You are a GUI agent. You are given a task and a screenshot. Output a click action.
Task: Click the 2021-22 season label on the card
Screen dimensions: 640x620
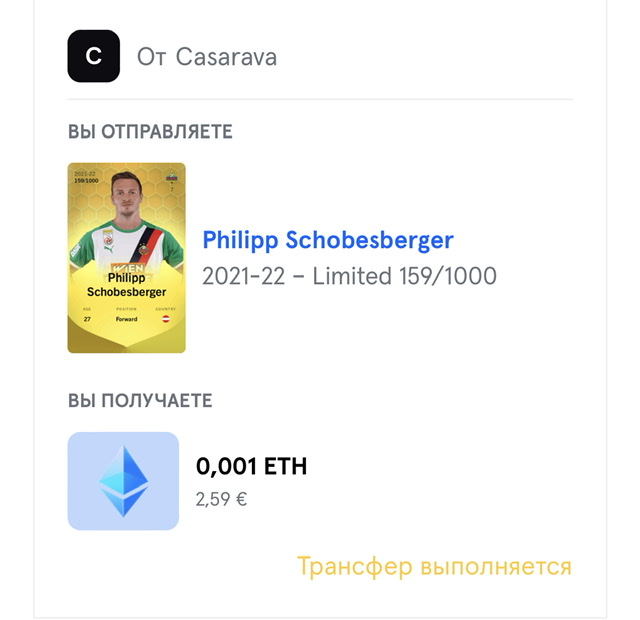point(86,173)
